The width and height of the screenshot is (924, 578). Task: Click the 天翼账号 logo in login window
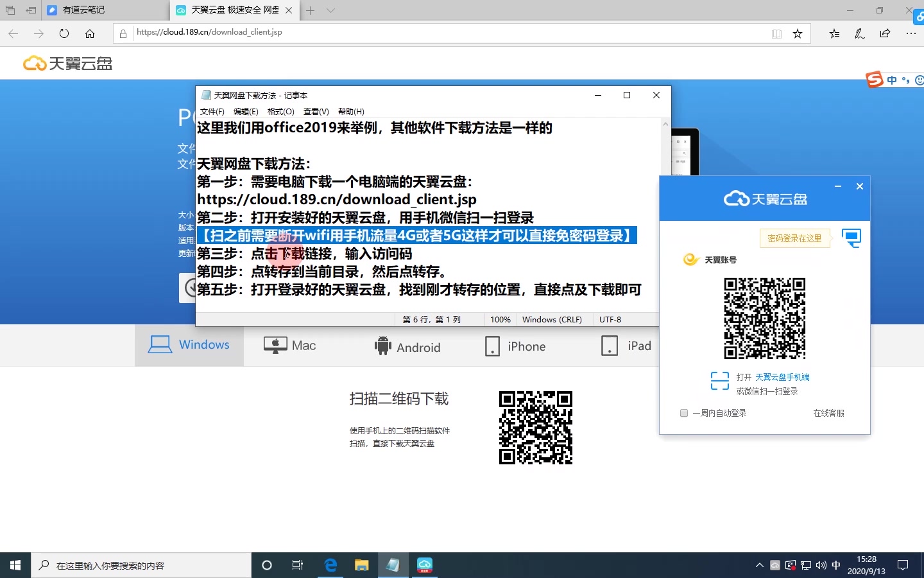[710, 259]
